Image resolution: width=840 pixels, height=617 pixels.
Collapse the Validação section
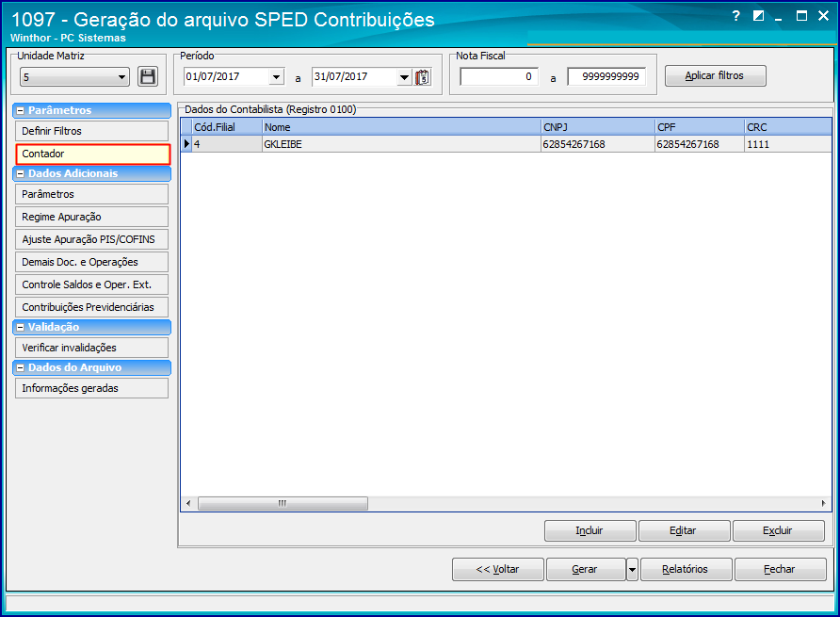click(x=21, y=327)
